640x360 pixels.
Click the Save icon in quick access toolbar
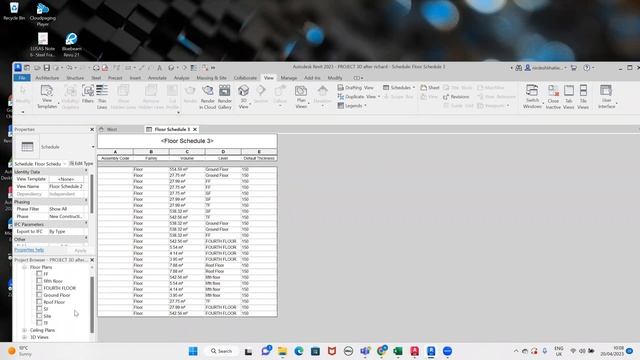[x=47, y=68]
